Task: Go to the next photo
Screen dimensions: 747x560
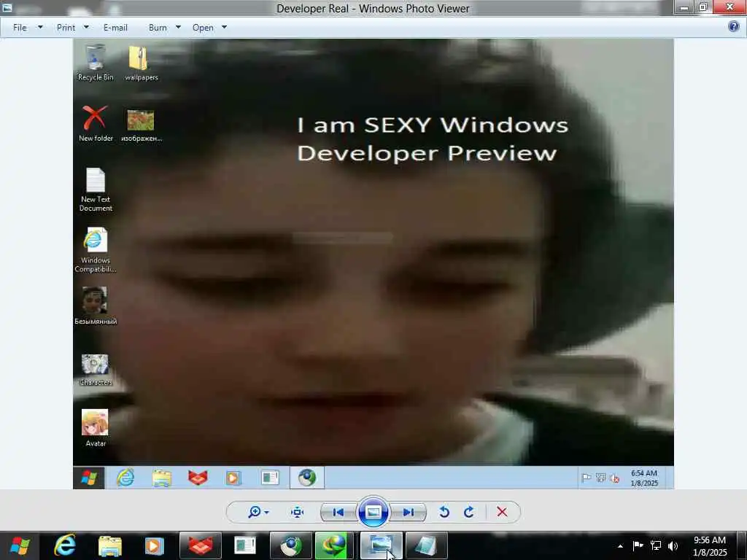Action: 409,513
